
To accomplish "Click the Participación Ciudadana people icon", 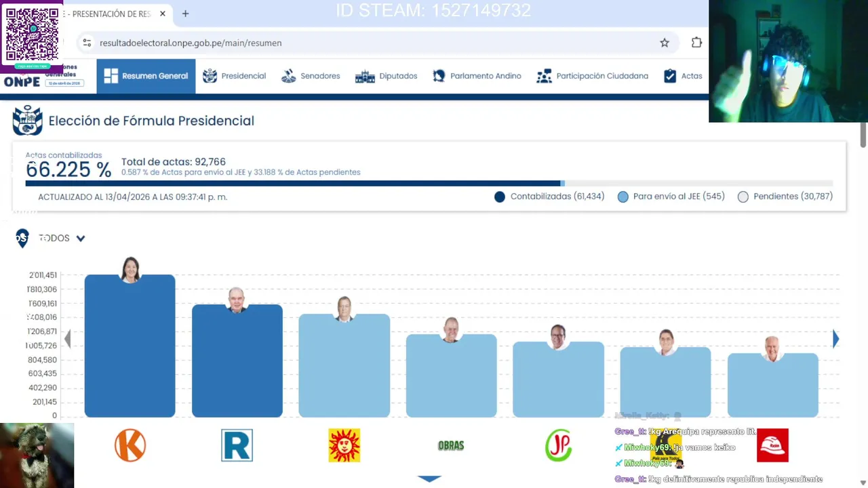I will pos(544,76).
